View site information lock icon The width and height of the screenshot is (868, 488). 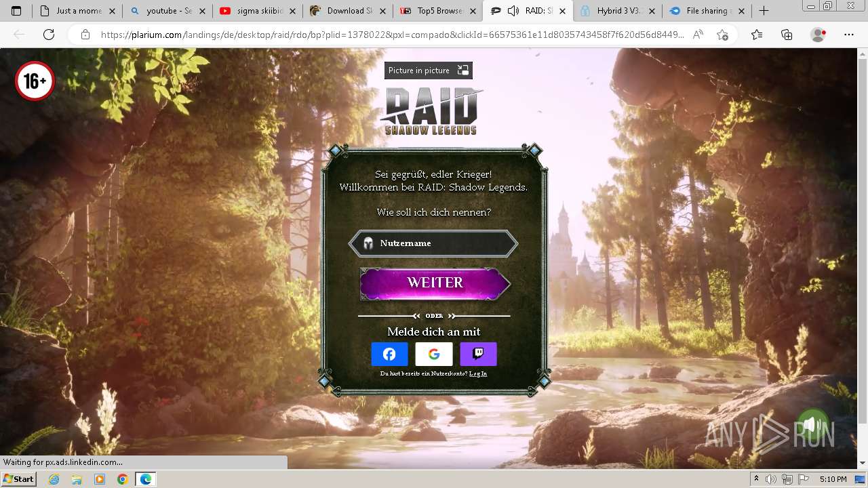85,35
